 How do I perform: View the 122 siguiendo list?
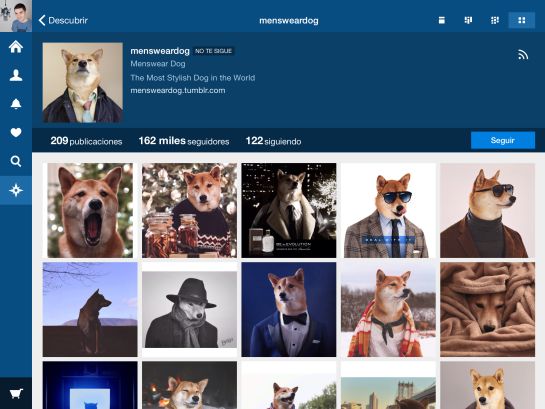[273, 141]
